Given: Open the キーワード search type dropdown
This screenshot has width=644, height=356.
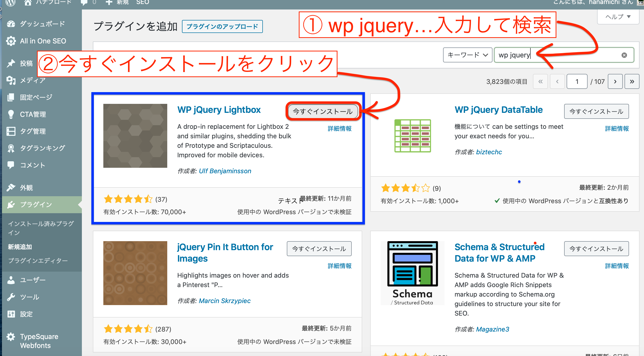Looking at the screenshot, I should (468, 55).
